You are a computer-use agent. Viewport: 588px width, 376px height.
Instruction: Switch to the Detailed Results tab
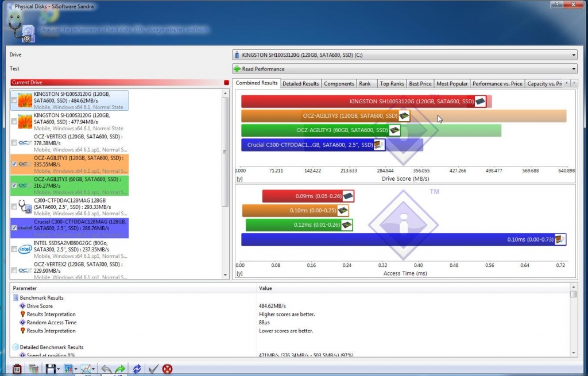coord(300,84)
